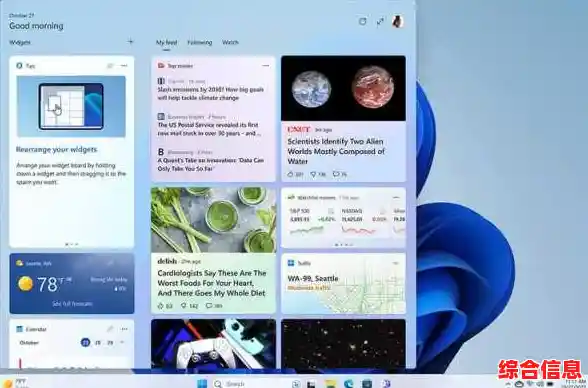588x388 pixels.
Task: Open the Watch tab
Action: pyautogui.click(x=230, y=42)
